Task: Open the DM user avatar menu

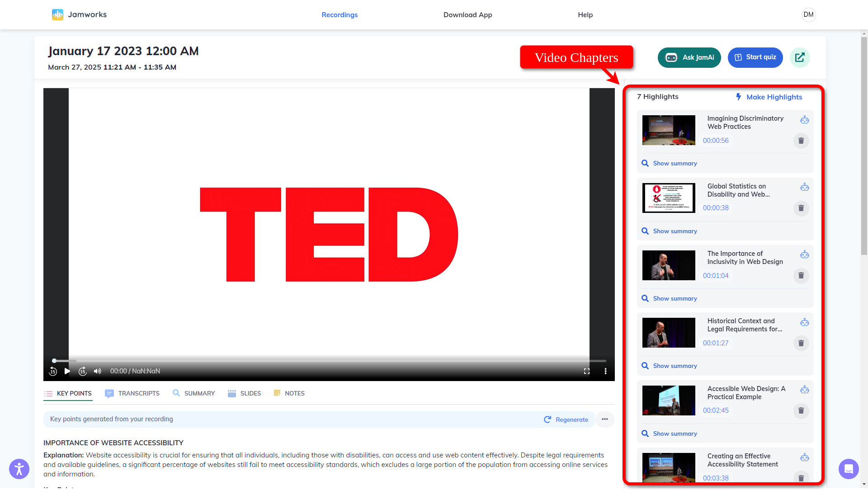Action: point(808,14)
